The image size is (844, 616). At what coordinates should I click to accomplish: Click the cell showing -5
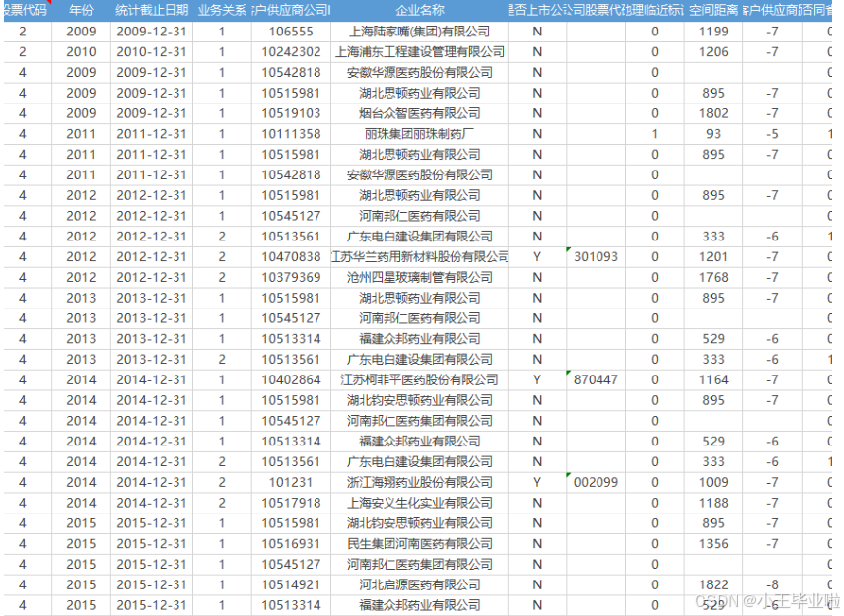(x=772, y=134)
